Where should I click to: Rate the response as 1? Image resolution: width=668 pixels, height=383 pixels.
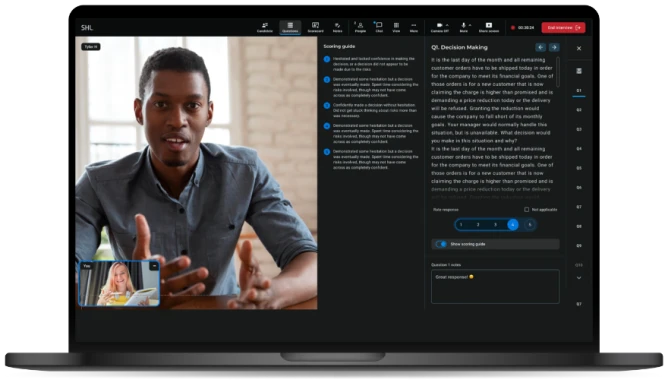pos(461,225)
